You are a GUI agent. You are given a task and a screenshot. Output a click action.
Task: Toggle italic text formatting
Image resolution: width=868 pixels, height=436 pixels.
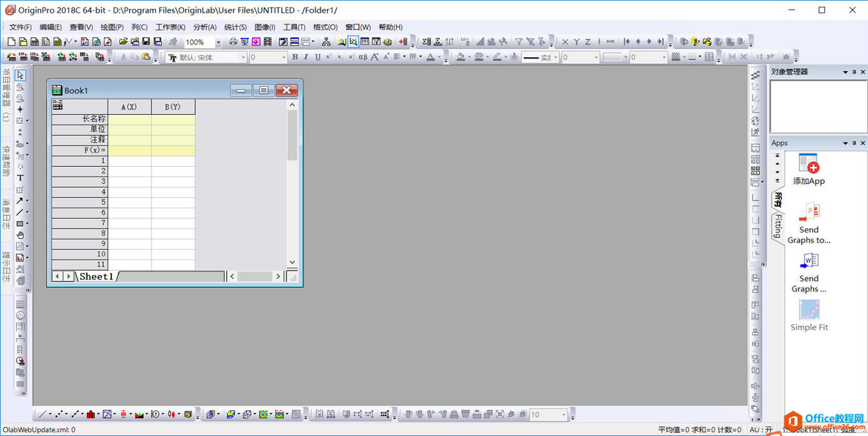(306, 56)
